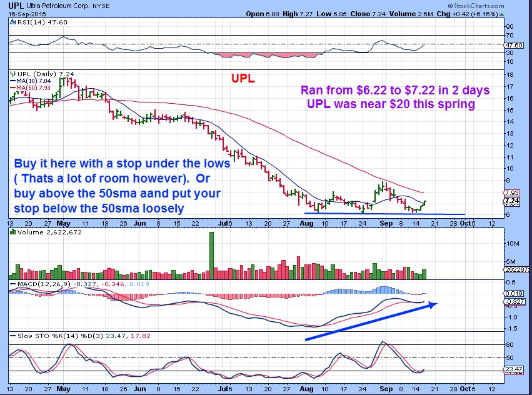Click the 'Close 7.24' quote value
Screen dimensions: 532x395
pyautogui.click(x=368, y=14)
